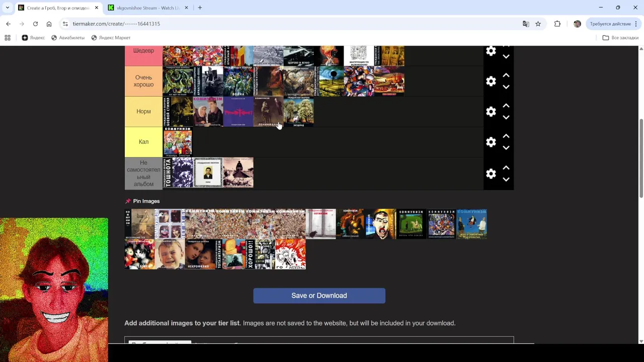Move Не самостоятельный альбом tier down

pos(506,179)
